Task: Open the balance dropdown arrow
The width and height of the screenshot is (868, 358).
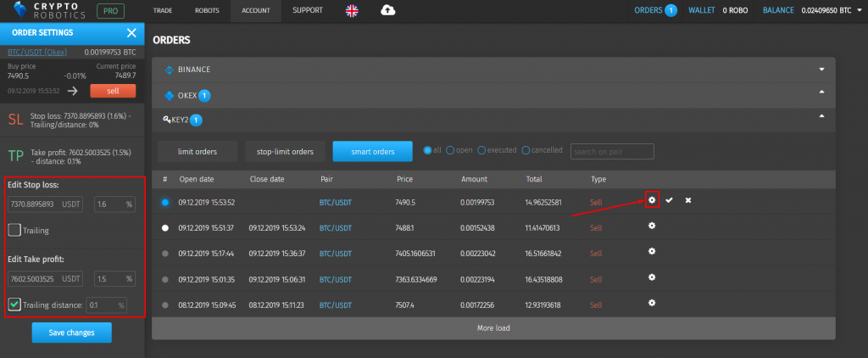Action: pyautogui.click(x=858, y=10)
